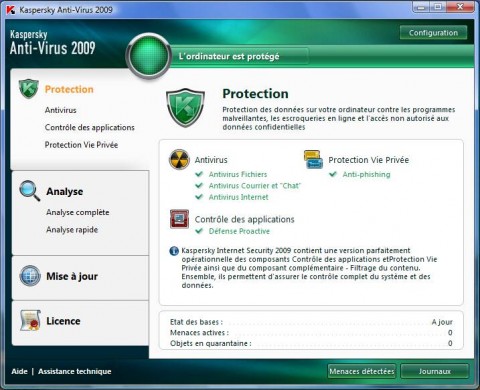Click the yellow radiation Antivirus icon
Image resolution: width=480 pixels, height=390 pixels.
(x=179, y=159)
